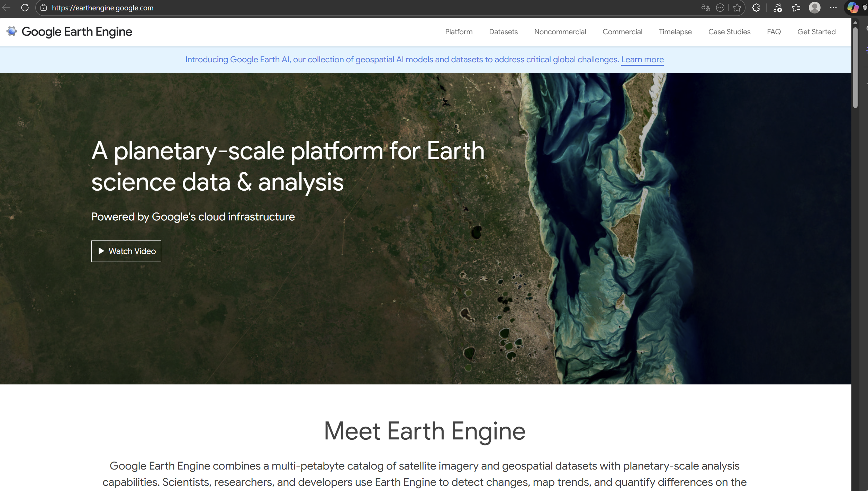Open the browser extensions puzzle icon

tap(756, 8)
